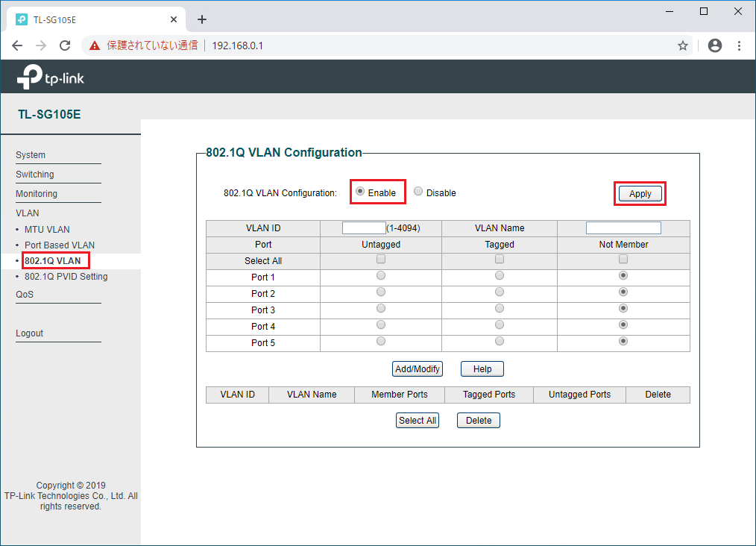Screen dimensions: 756x546
Task: Select the Disable radio for 802.1Q VLAN
Action: coord(418,192)
